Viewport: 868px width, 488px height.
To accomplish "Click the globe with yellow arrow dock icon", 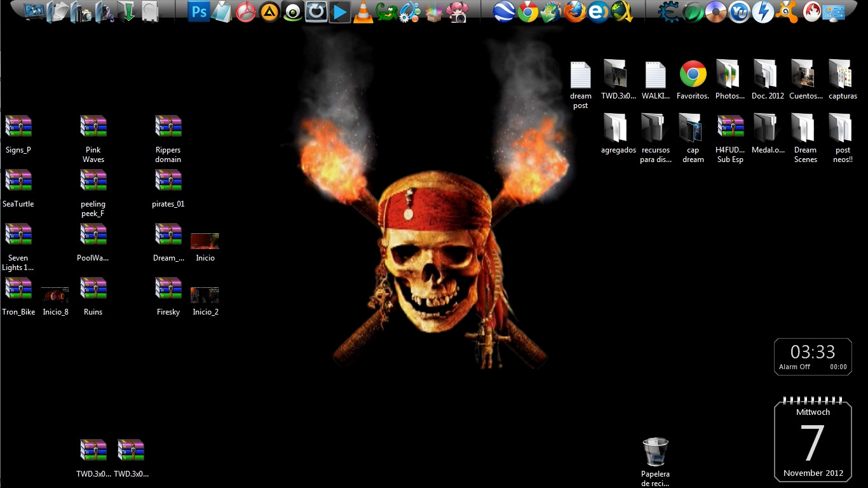I will [621, 12].
